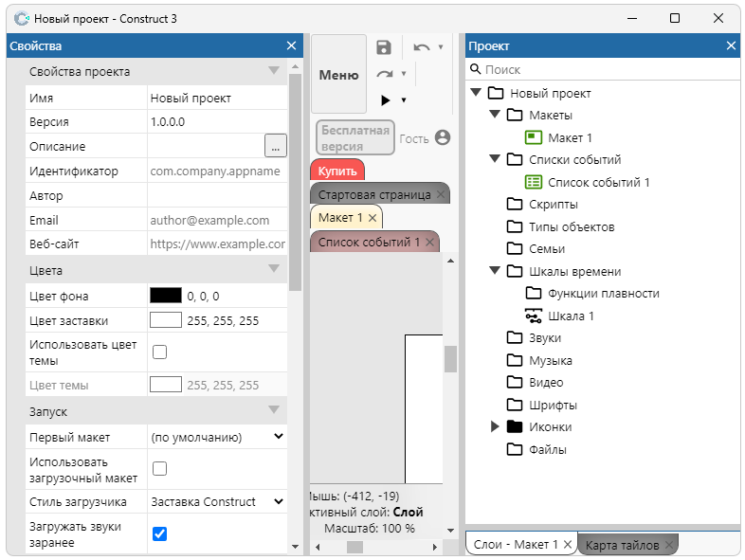Click the Автор input field
This screenshot has height=560, width=745.
[x=217, y=195]
